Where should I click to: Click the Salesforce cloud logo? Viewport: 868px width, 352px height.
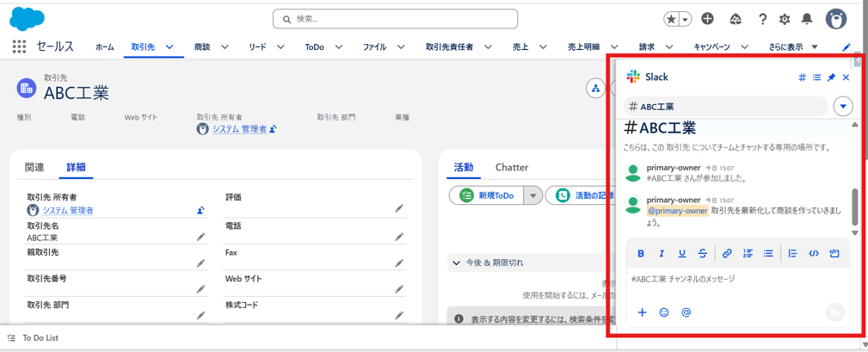click(27, 18)
